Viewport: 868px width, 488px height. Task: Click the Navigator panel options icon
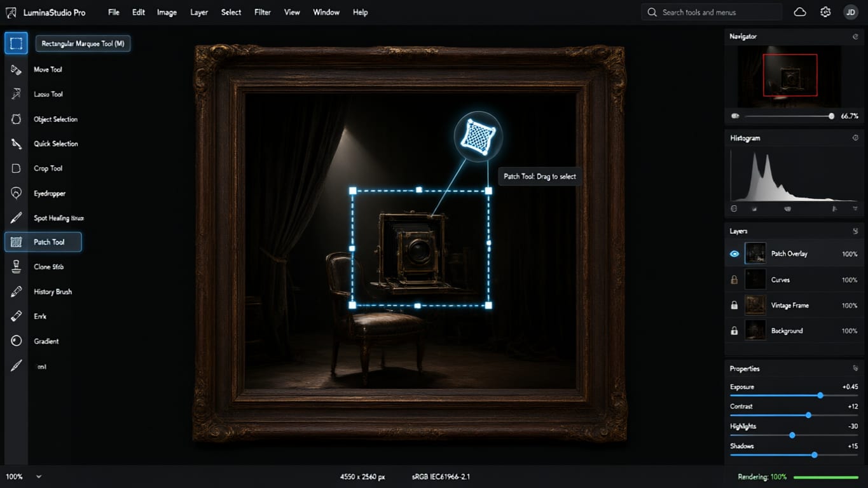pos(855,37)
